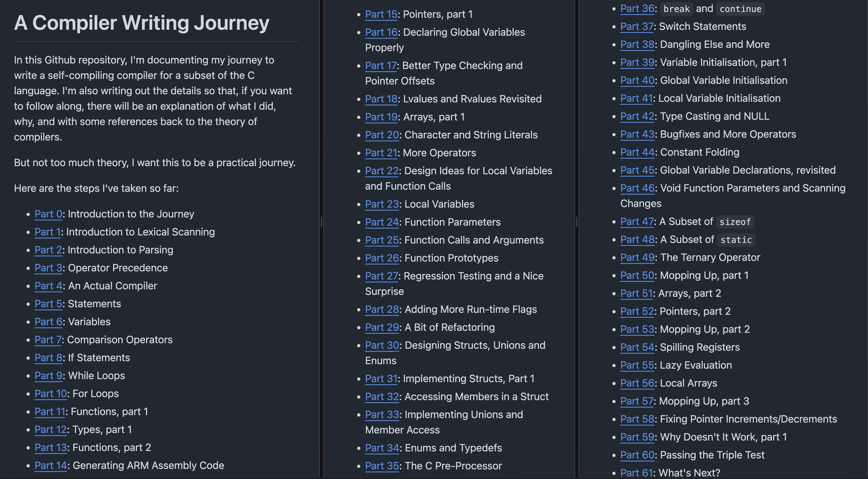Viewport: 868px width, 479px height.
Task: Open the Part 0 introduction link
Action: [x=48, y=214]
